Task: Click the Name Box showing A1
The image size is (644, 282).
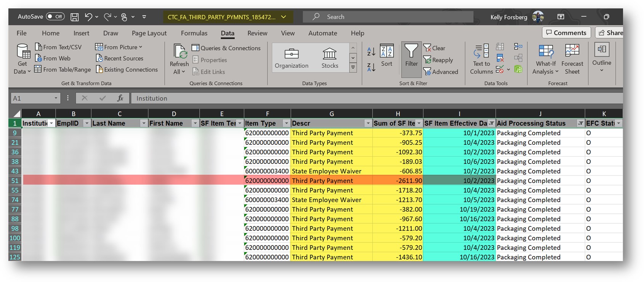Action: coord(35,98)
